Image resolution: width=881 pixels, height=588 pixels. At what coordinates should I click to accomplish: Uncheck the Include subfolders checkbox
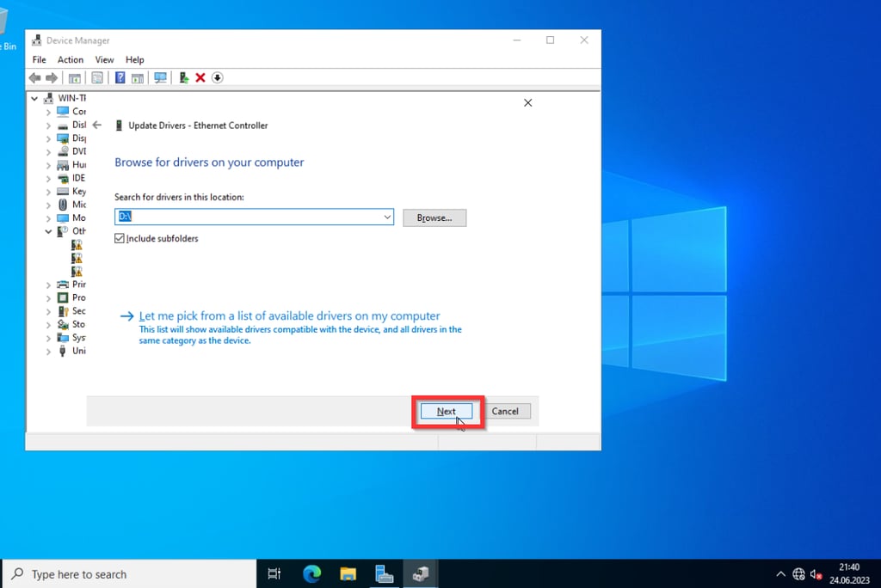119,238
